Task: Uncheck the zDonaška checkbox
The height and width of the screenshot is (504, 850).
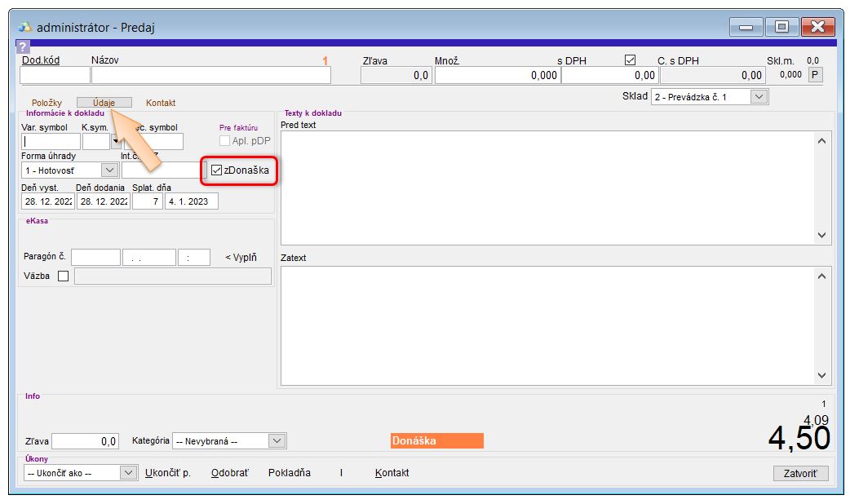Action: pyautogui.click(x=216, y=170)
